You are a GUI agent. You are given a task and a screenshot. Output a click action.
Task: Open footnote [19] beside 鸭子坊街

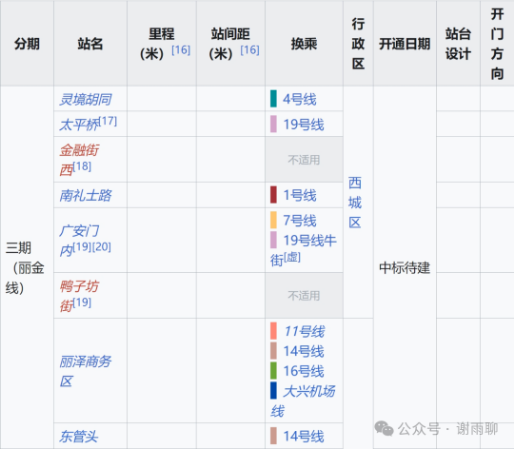(82, 302)
